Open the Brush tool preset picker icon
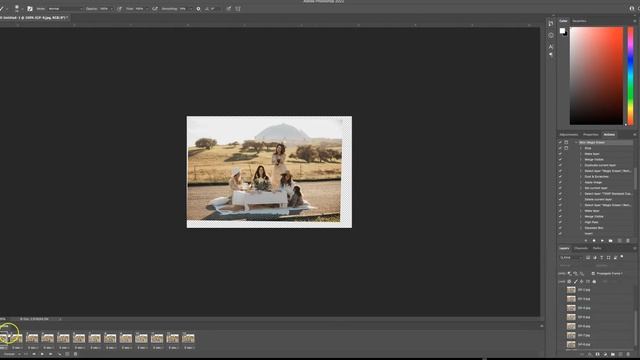Image resolution: width=640 pixels, height=360 pixels. (x=17, y=8)
